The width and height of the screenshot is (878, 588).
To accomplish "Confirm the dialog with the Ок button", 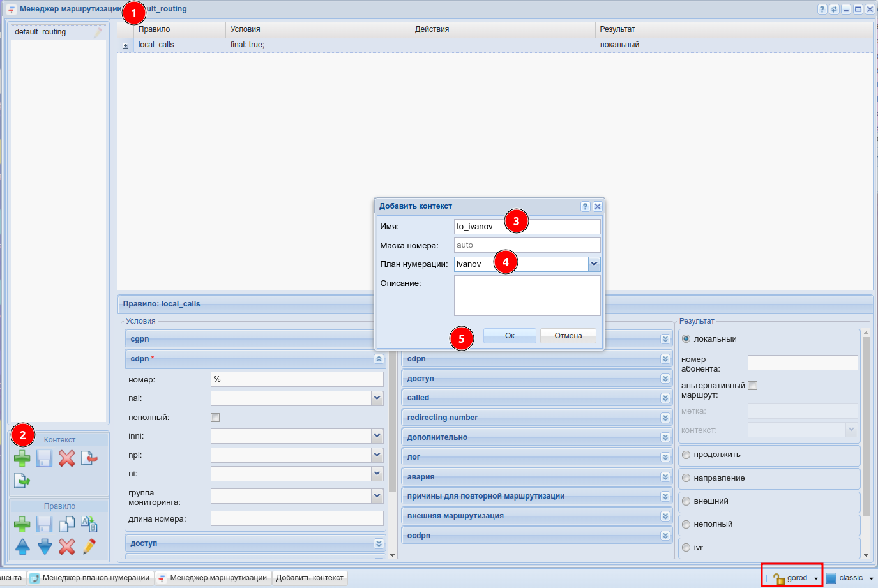I will pyautogui.click(x=510, y=336).
